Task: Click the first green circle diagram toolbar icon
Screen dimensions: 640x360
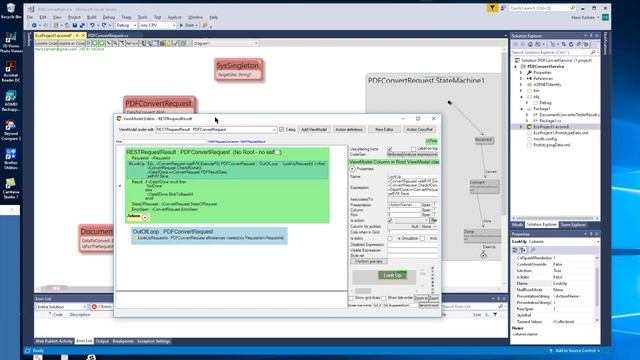Action: [x=95, y=43]
